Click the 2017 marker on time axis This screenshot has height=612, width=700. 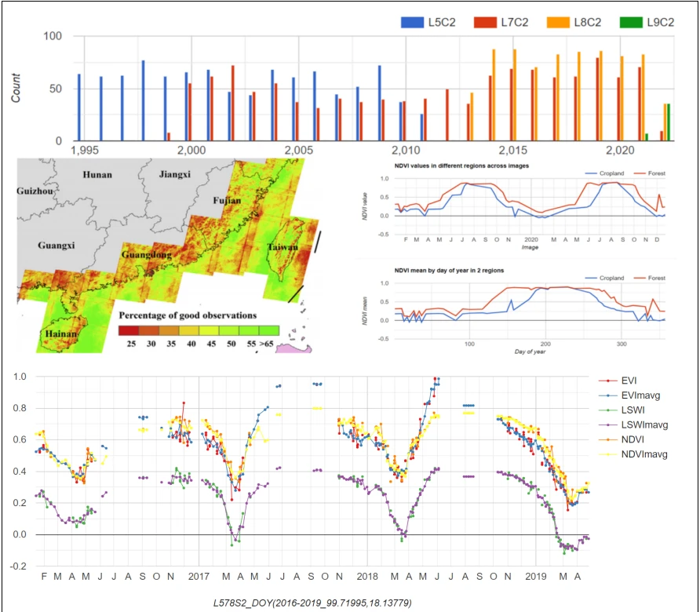[x=199, y=577]
